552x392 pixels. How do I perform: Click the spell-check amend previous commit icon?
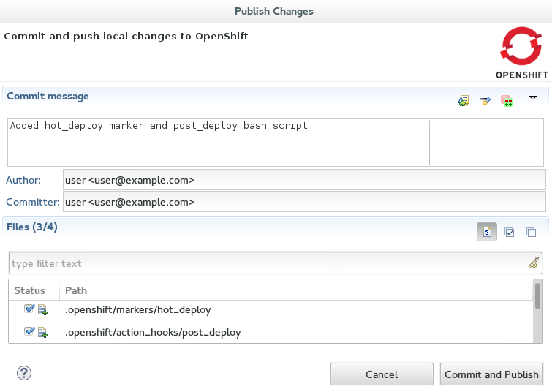463,101
